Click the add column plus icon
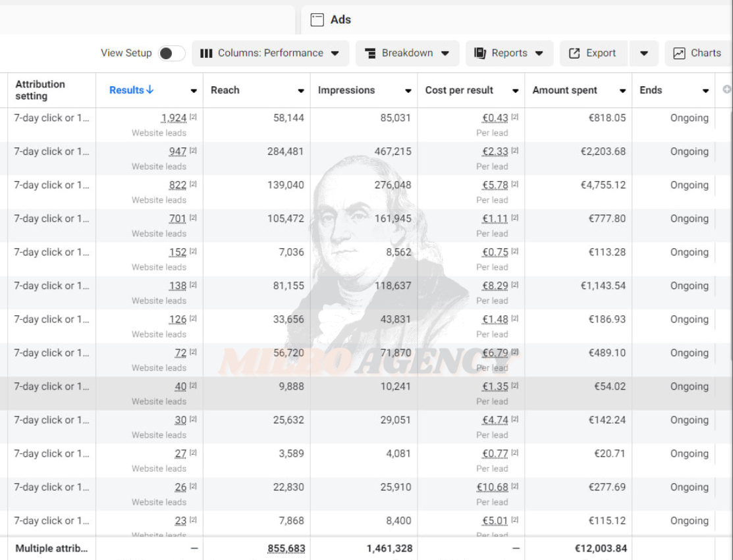Screen dimensions: 733x560 tap(727, 89)
